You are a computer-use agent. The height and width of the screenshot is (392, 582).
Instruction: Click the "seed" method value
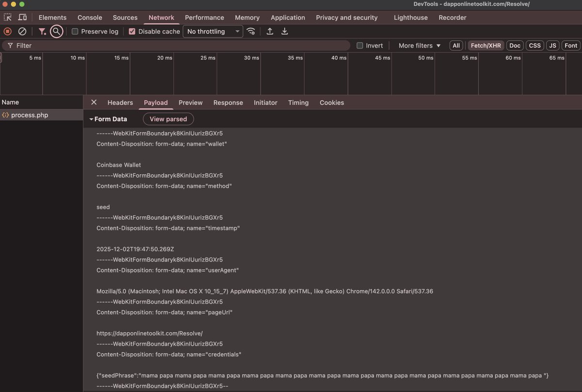(103, 207)
